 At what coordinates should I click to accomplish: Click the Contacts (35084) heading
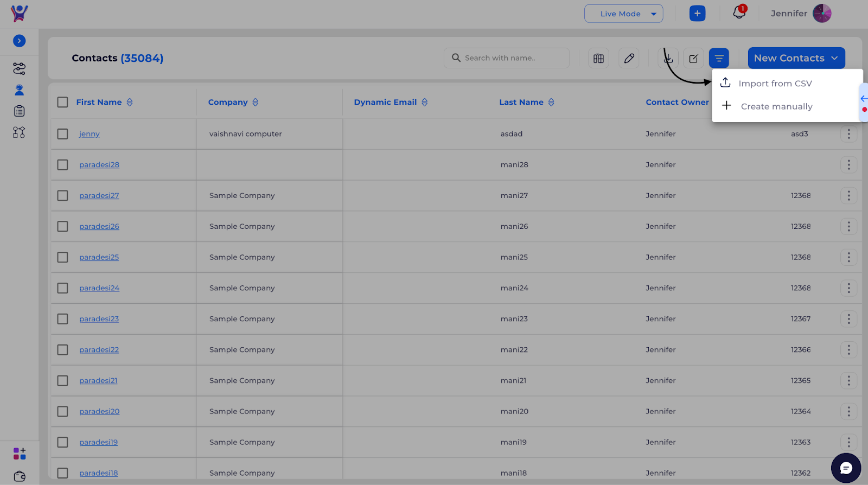(118, 58)
